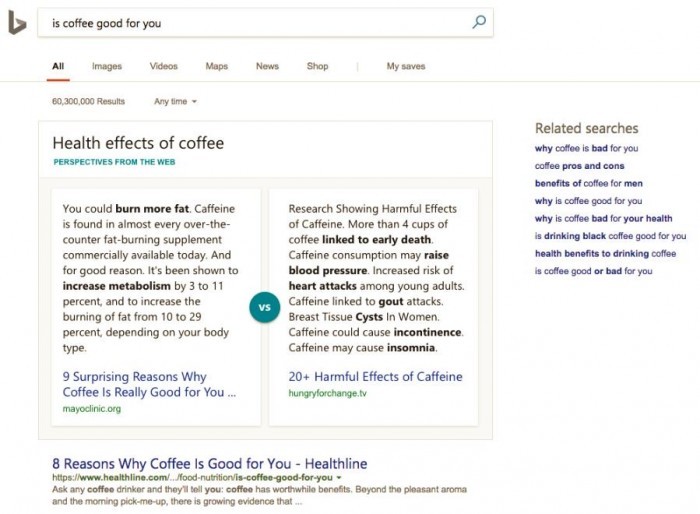The image size is (700, 514).
Task: Click the magnifying glass search icon
Action: point(479,22)
